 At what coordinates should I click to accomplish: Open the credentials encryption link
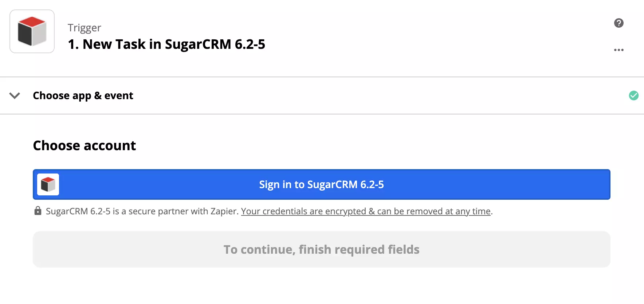click(x=365, y=211)
